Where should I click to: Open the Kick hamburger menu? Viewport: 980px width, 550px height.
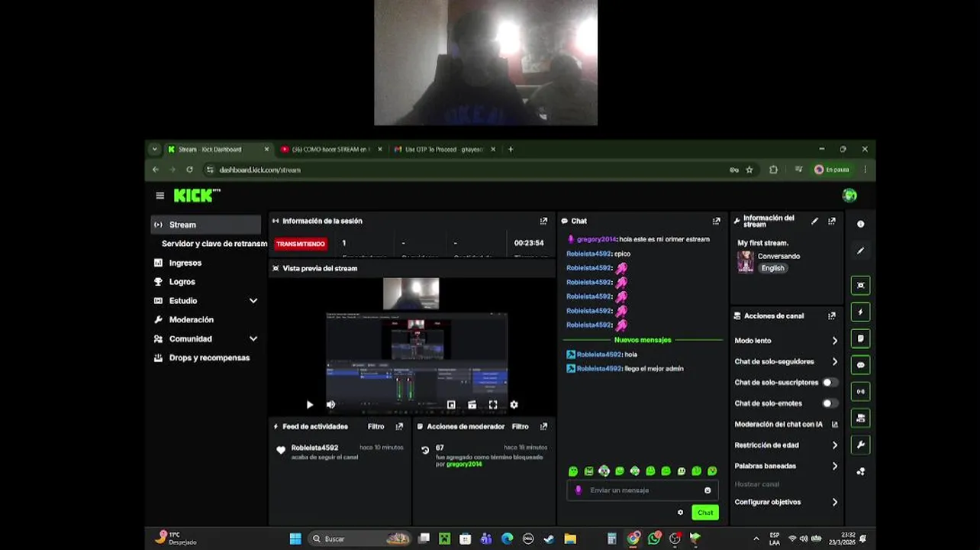[x=160, y=196]
